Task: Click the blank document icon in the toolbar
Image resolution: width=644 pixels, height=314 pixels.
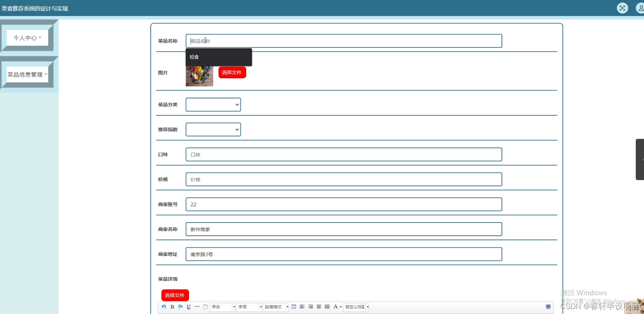Action: click(x=205, y=307)
